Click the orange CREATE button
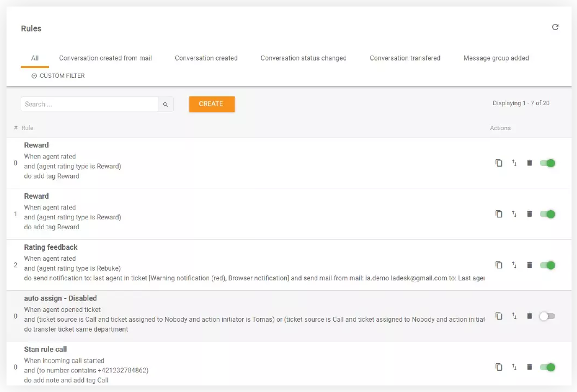 pos(212,104)
